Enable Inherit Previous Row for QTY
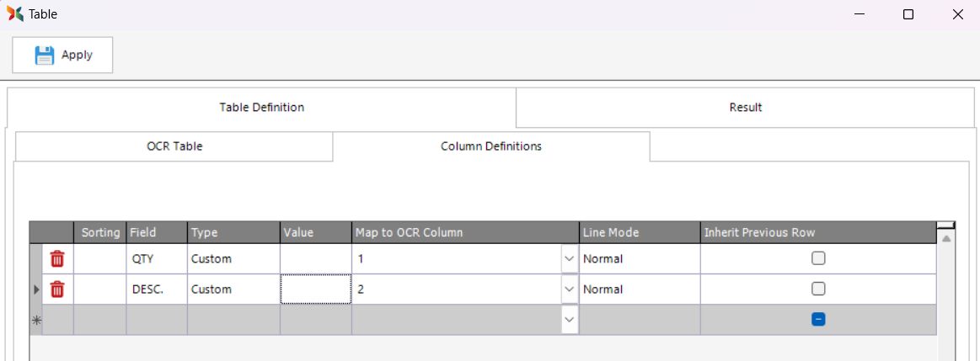The width and height of the screenshot is (980, 361). 818,259
